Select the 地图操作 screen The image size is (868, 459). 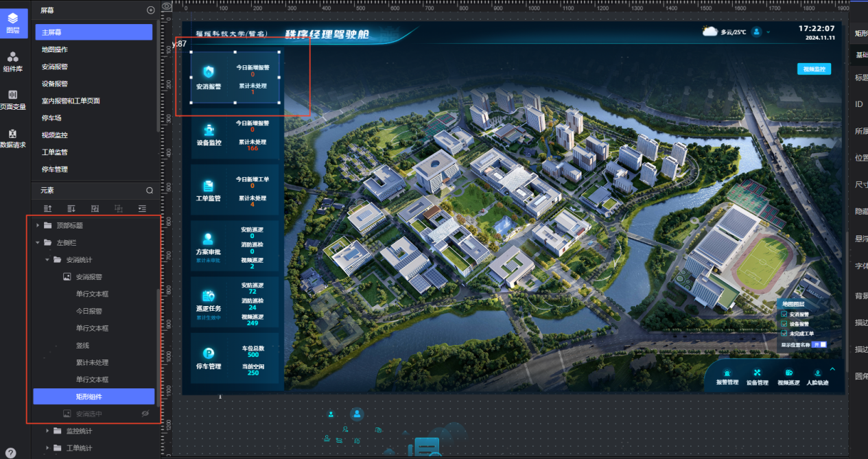pos(55,49)
